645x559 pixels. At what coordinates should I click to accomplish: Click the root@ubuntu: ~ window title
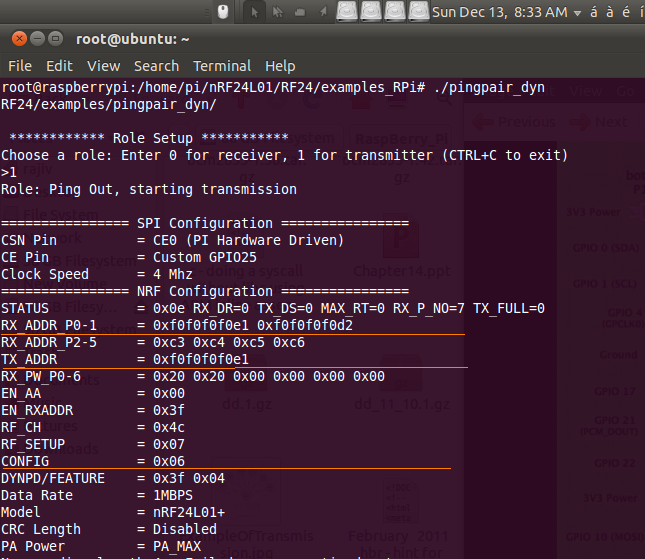coord(132,39)
